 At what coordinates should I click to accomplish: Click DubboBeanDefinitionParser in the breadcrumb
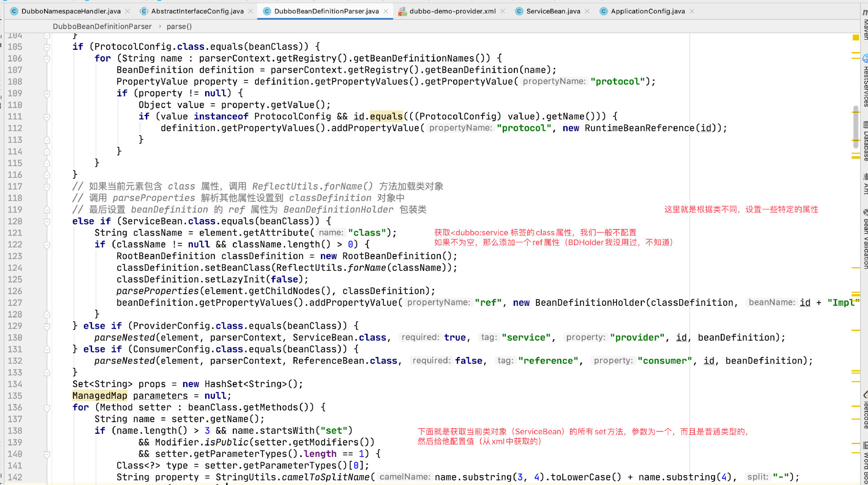[102, 26]
